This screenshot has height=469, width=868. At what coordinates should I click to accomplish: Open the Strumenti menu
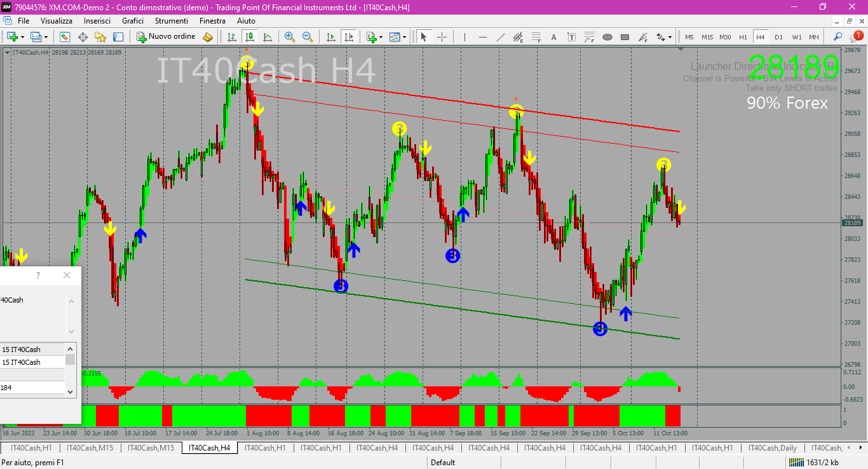172,21
